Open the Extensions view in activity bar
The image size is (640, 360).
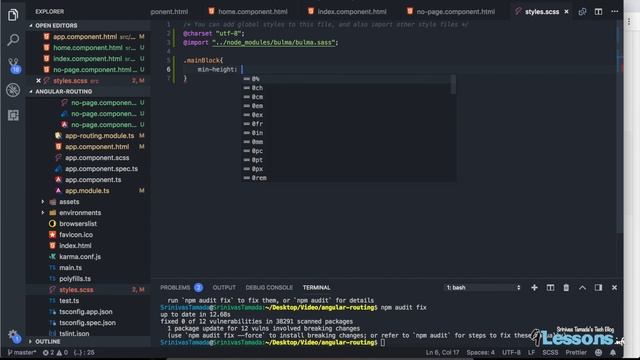click(13, 115)
